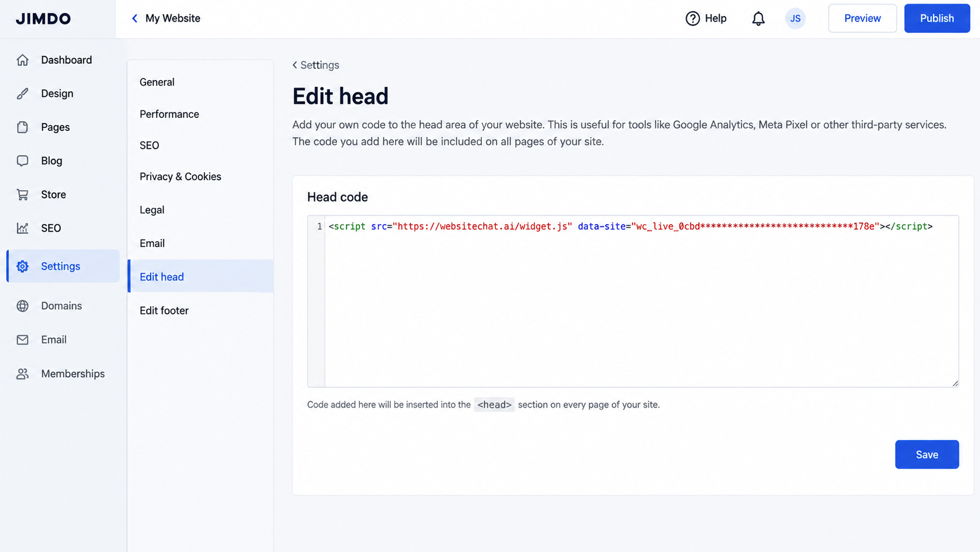Image resolution: width=980 pixels, height=552 pixels.
Task: Click line number 1 in code gutter
Action: coord(319,226)
